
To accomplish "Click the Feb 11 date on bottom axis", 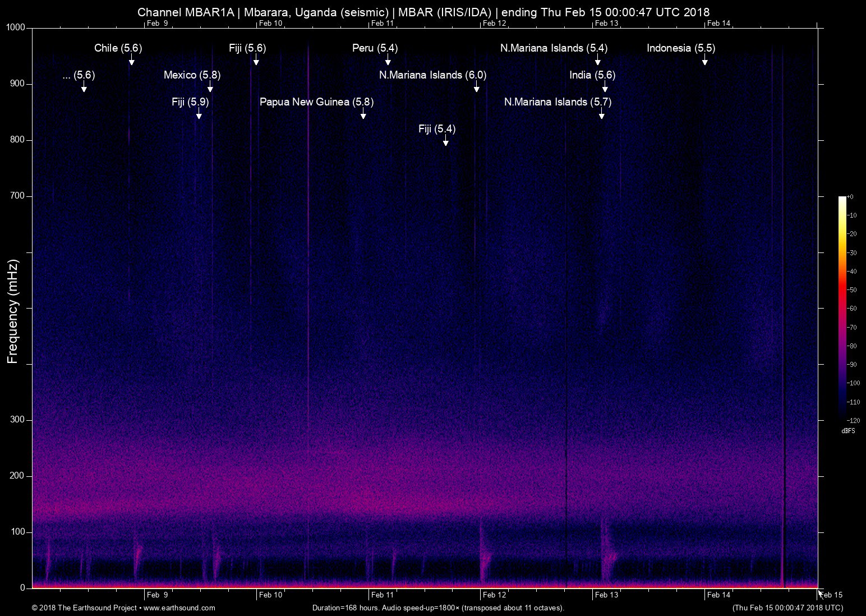I will [382, 595].
